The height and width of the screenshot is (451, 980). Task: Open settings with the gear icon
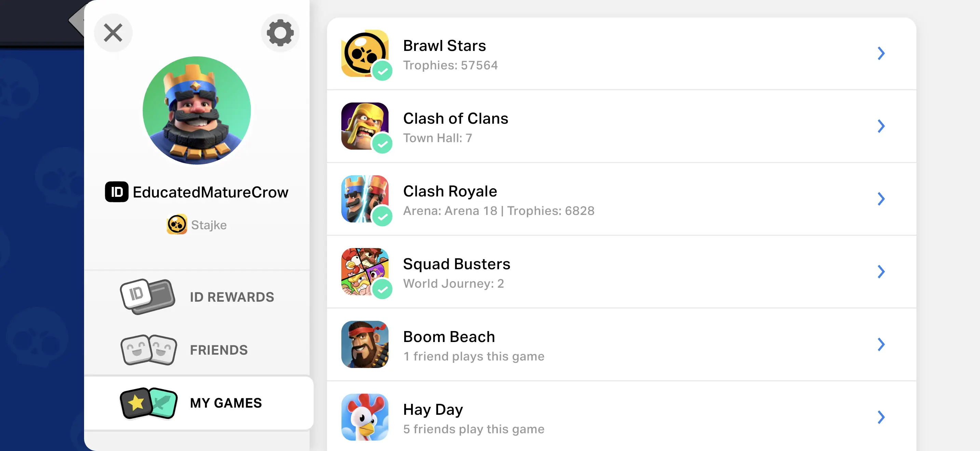pyautogui.click(x=280, y=33)
